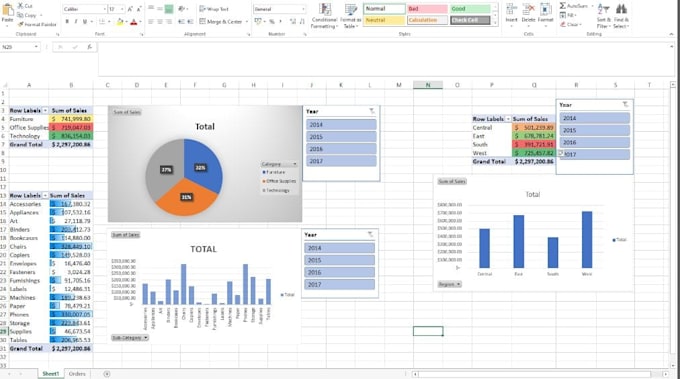The image size is (680, 379).
Task: Toggle Wrap Text option
Action: (x=214, y=9)
